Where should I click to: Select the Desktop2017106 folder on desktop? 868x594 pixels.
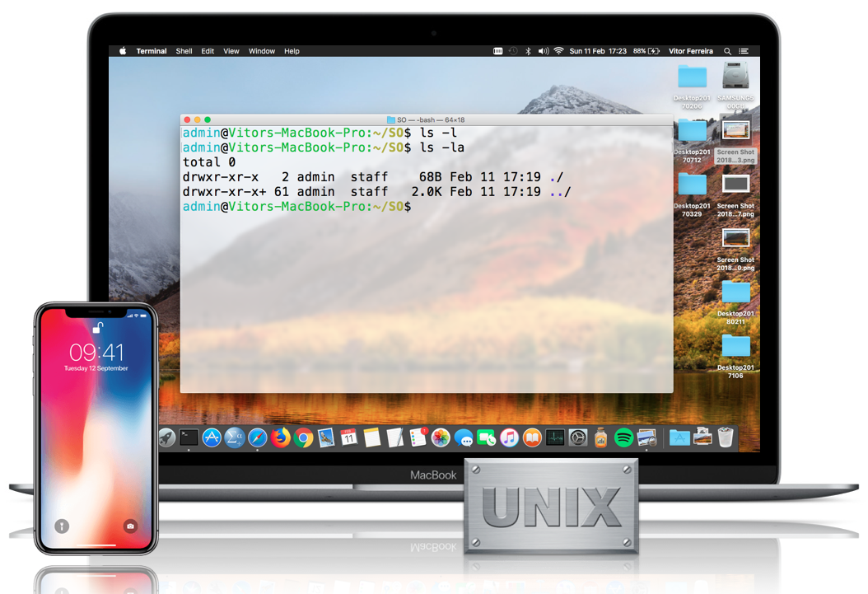[735, 357]
